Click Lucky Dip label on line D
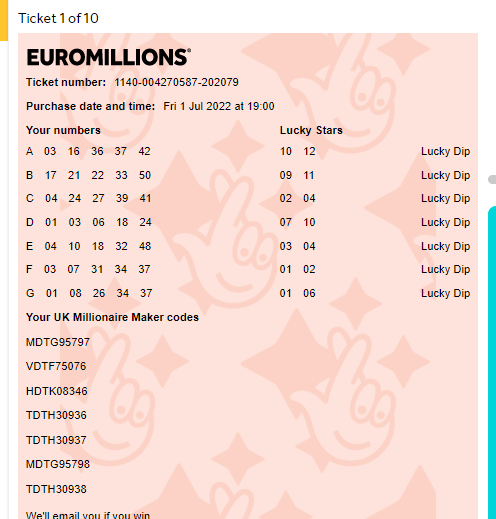This screenshot has width=496, height=519. 445,222
